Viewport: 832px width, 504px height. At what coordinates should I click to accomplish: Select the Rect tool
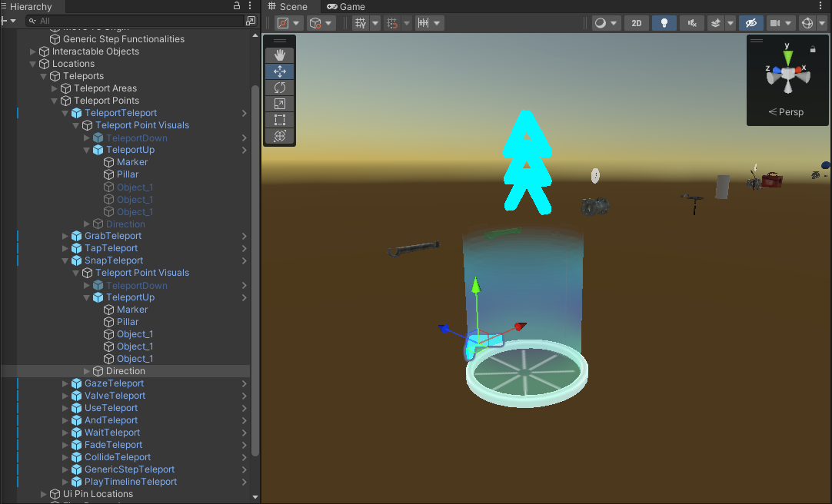point(280,120)
